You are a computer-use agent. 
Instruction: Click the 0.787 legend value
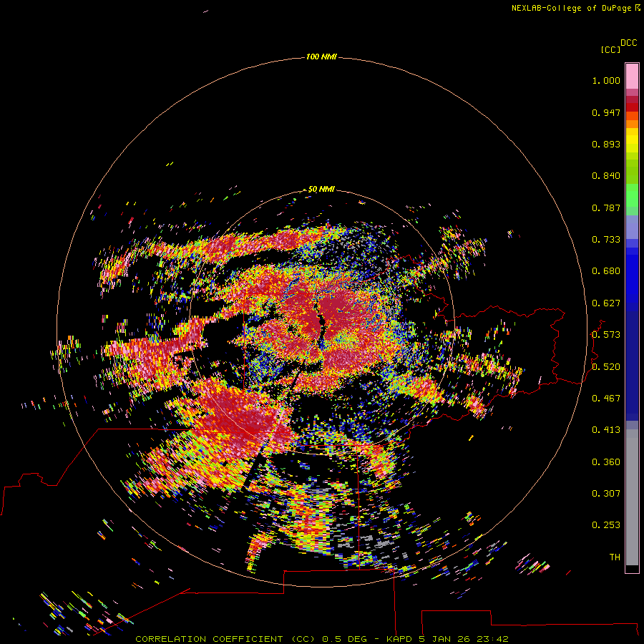click(x=606, y=208)
